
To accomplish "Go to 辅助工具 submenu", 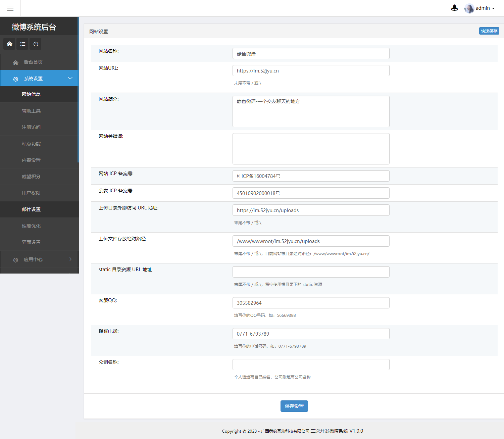I will tap(31, 111).
